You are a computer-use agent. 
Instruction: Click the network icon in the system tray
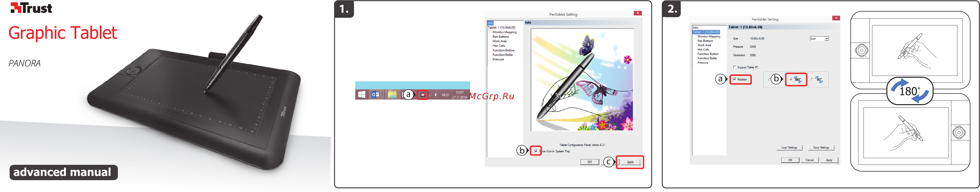(x=430, y=95)
